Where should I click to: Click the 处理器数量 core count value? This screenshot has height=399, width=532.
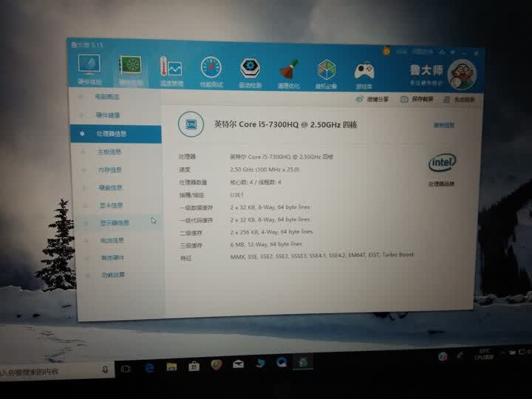[x=256, y=183]
